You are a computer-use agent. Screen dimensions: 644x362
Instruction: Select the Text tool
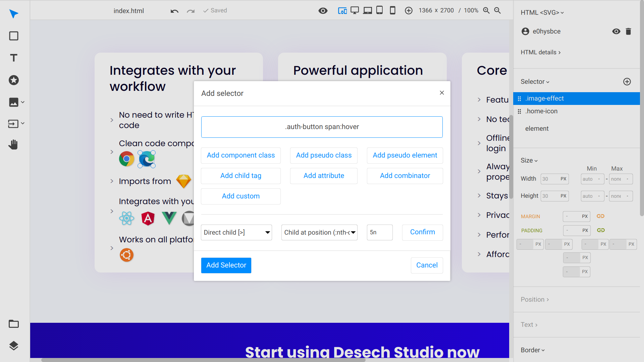point(13,58)
